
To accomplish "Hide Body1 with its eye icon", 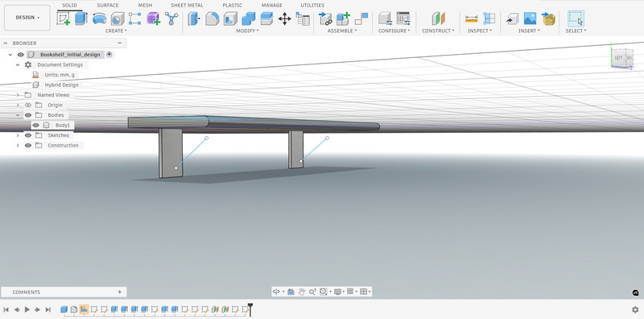I will [x=35, y=126].
